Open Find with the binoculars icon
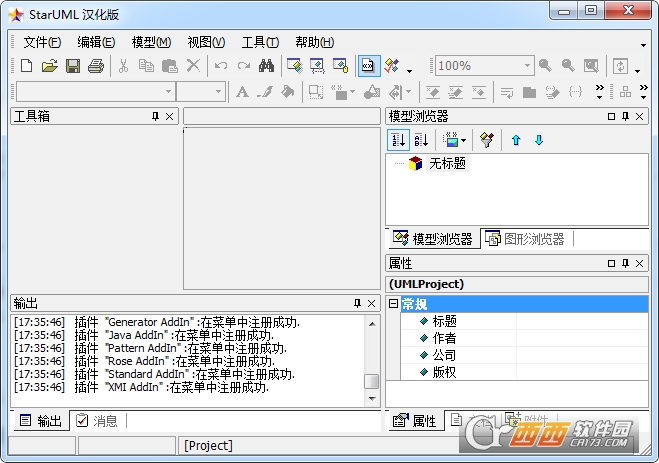This screenshot has height=463, width=659. (266, 66)
